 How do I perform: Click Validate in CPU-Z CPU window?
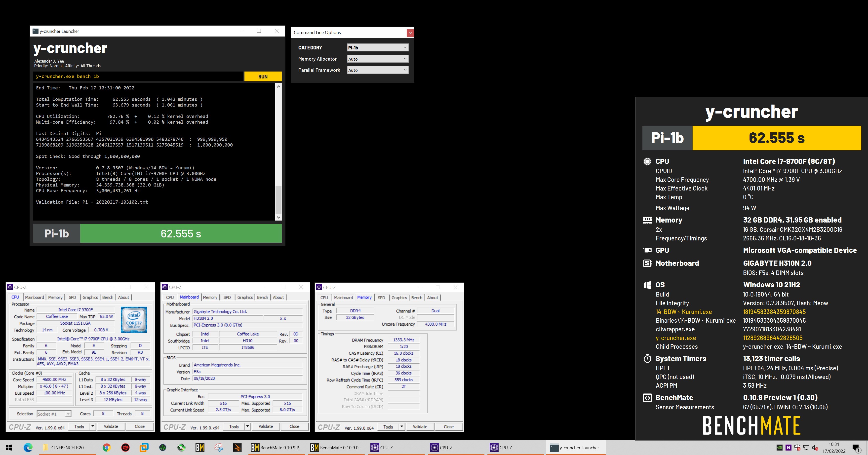tap(111, 426)
